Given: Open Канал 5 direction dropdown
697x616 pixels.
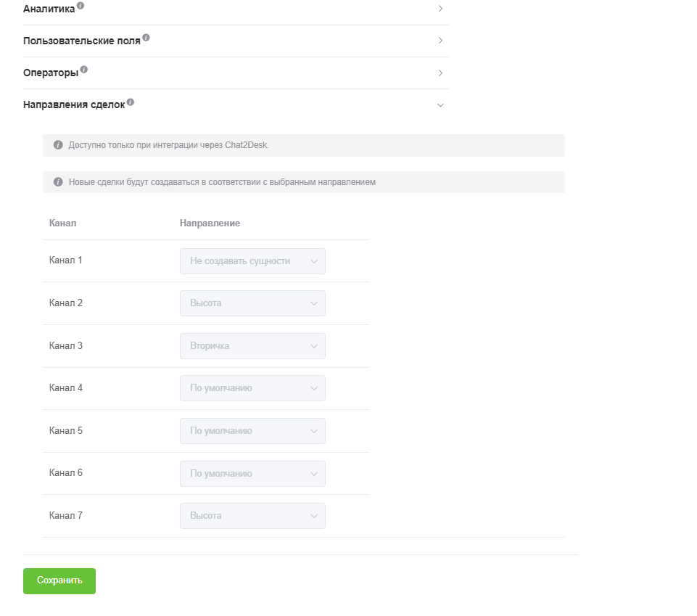Looking at the screenshot, I should pyautogui.click(x=252, y=431).
